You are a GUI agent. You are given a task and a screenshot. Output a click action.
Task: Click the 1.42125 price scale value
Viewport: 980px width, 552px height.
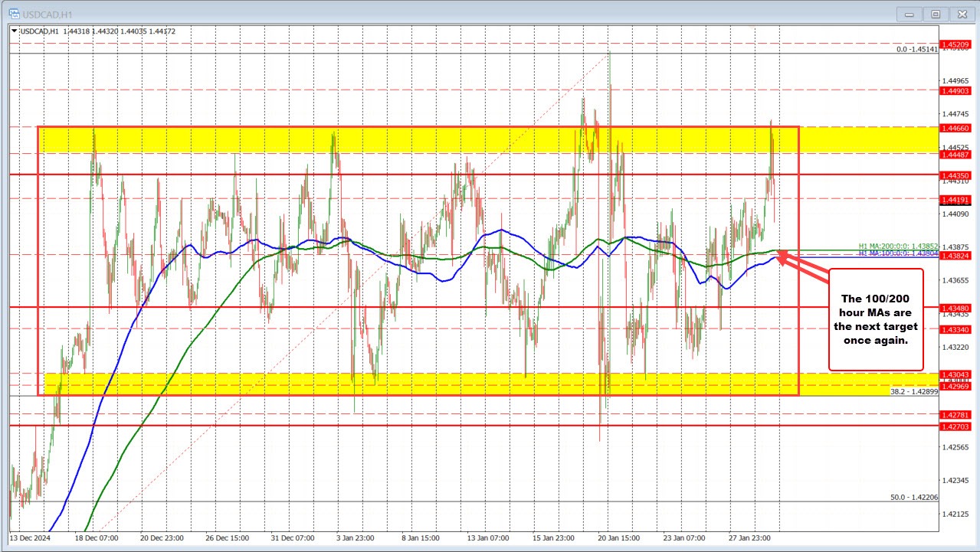point(956,514)
